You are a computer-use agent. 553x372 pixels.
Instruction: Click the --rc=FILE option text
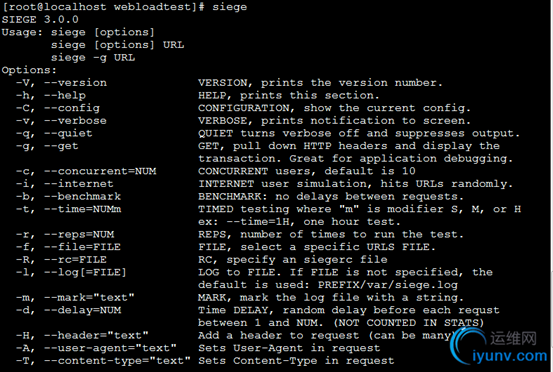pyautogui.click(x=75, y=260)
